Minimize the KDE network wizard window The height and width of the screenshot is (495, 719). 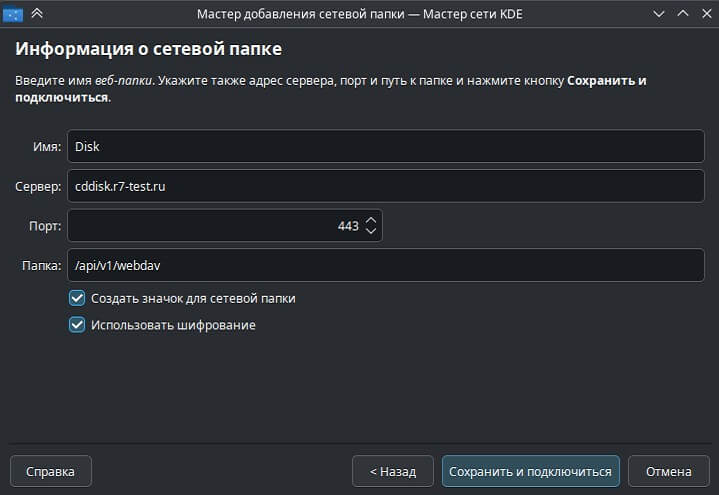(659, 14)
